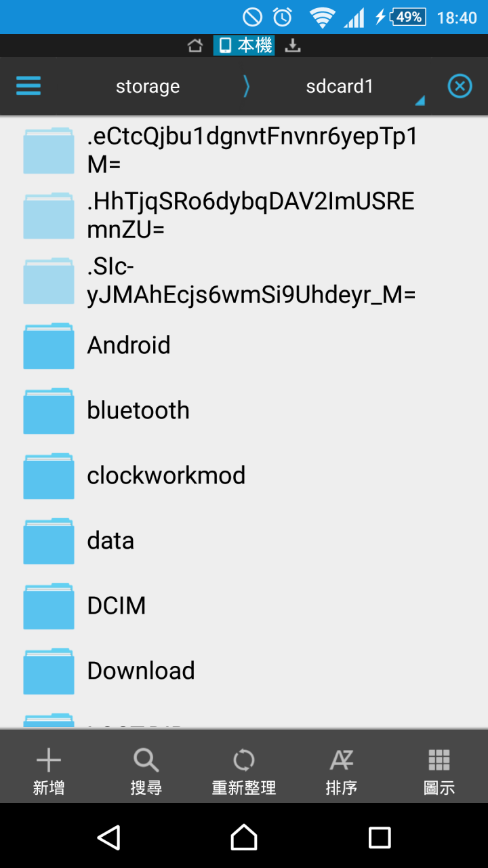
Task: Open the DCIM folder
Action: pos(244,606)
